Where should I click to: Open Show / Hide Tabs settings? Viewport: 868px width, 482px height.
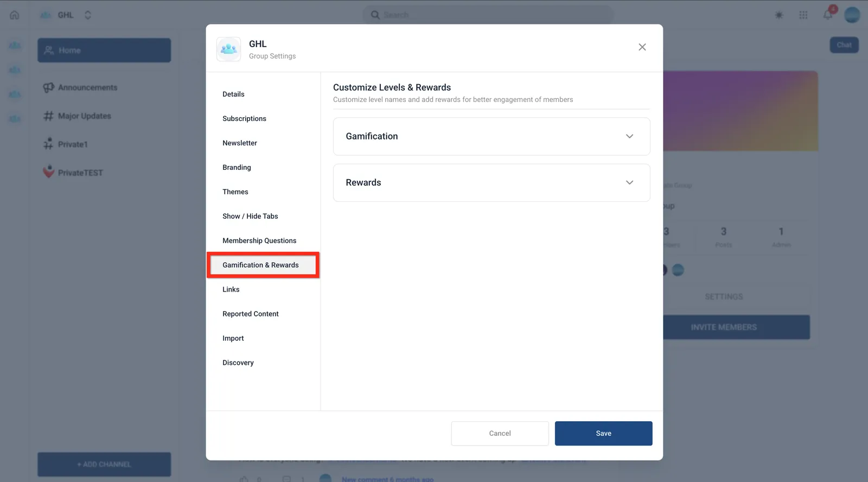click(x=250, y=217)
